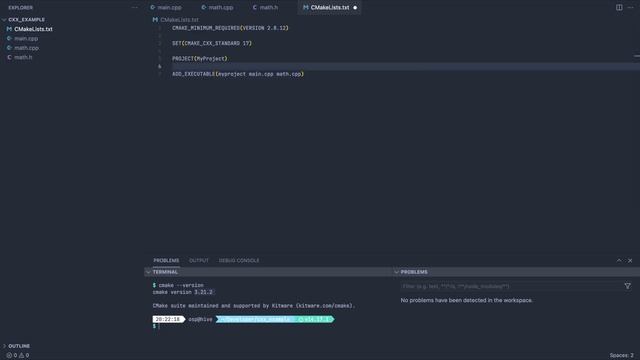Screen dimensions: 640x360
Task: Click the unsaved dot on CMakeLists.txt tab
Action: pyautogui.click(x=355, y=7)
